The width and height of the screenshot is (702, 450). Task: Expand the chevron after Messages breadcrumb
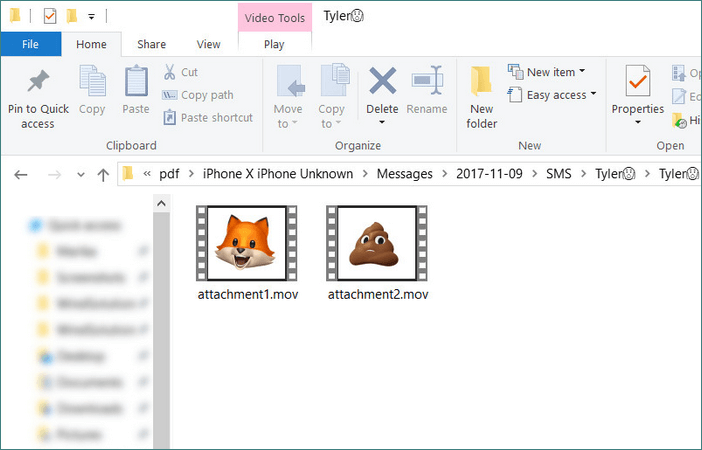pos(445,174)
